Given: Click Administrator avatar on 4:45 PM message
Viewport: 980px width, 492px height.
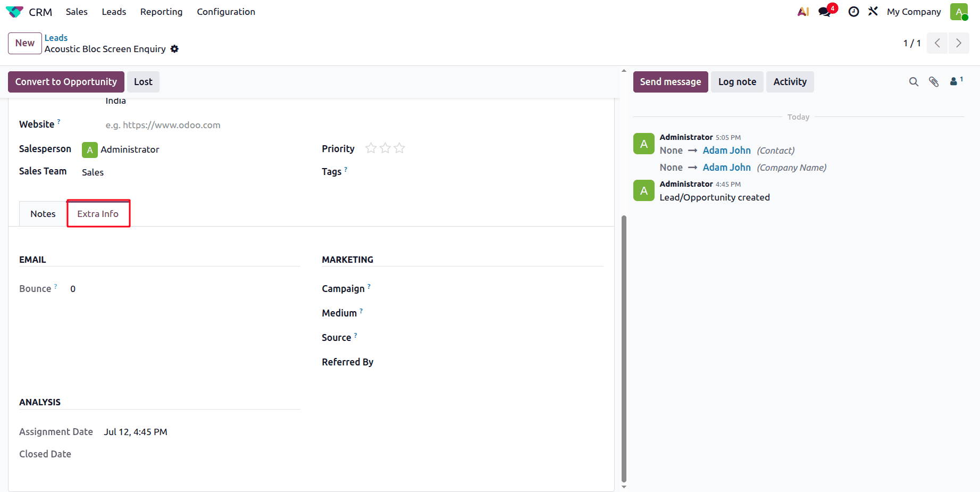Looking at the screenshot, I should point(644,190).
